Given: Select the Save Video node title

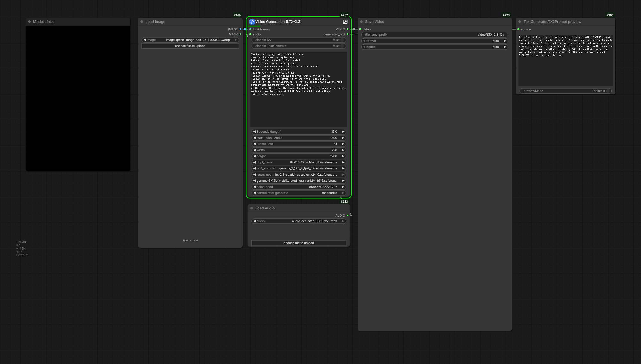Looking at the screenshot, I should (x=374, y=22).
